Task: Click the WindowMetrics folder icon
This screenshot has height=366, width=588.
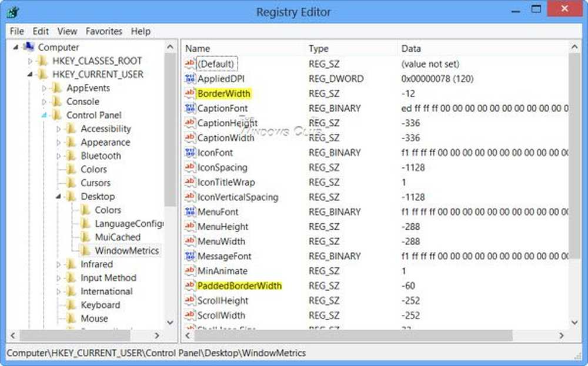Action: 86,251
